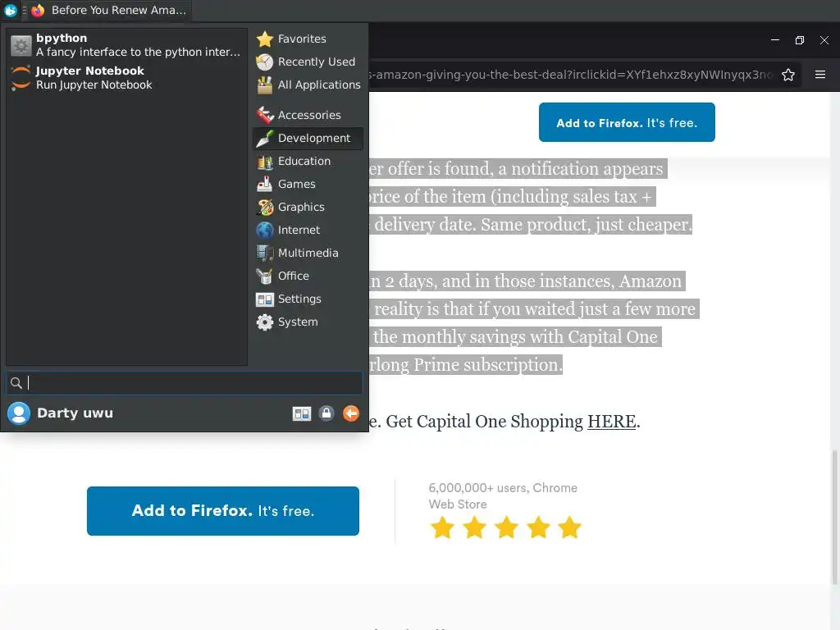Image resolution: width=840 pixels, height=630 pixels.
Task: Show All Applications category
Action: click(308, 84)
